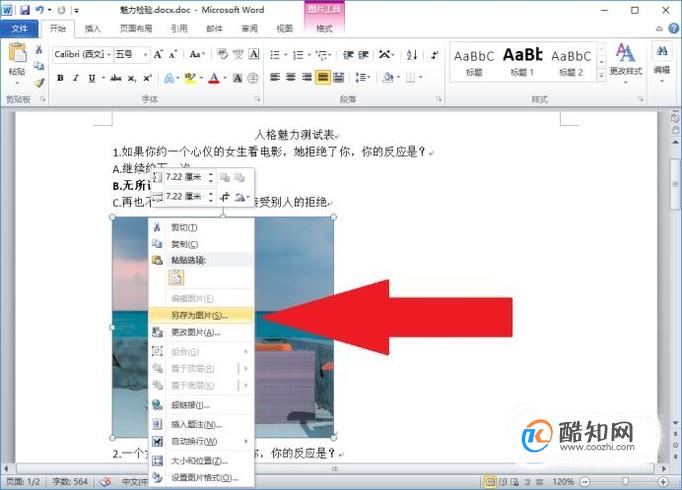
Task: Switch to the 插入 Insert tab
Action: pyautogui.click(x=92, y=29)
